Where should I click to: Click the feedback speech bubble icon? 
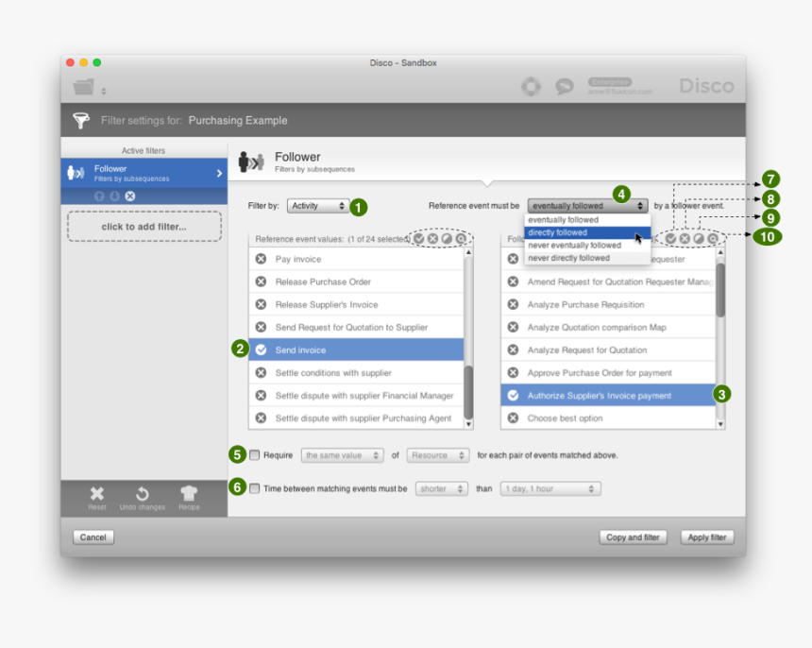point(565,87)
